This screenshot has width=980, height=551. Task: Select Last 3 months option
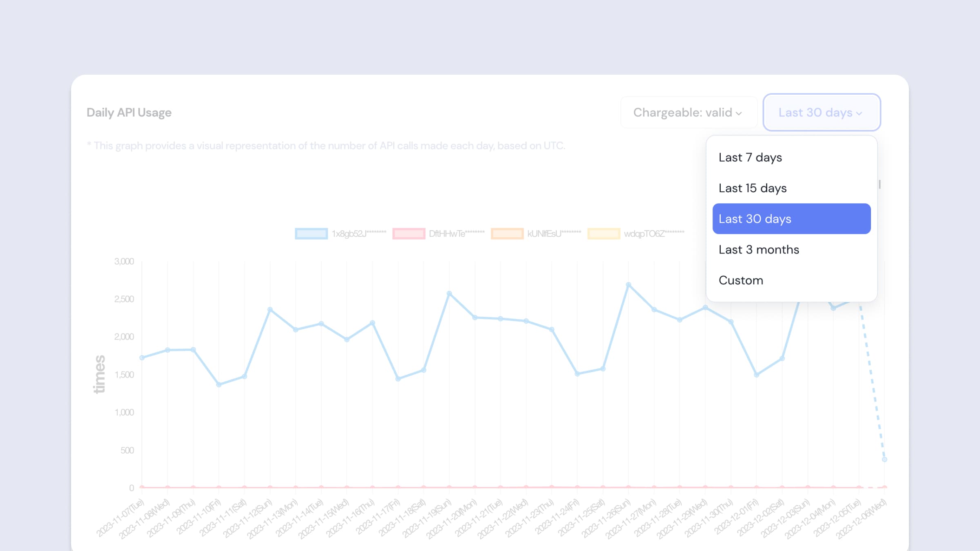(x=759, y=249)
